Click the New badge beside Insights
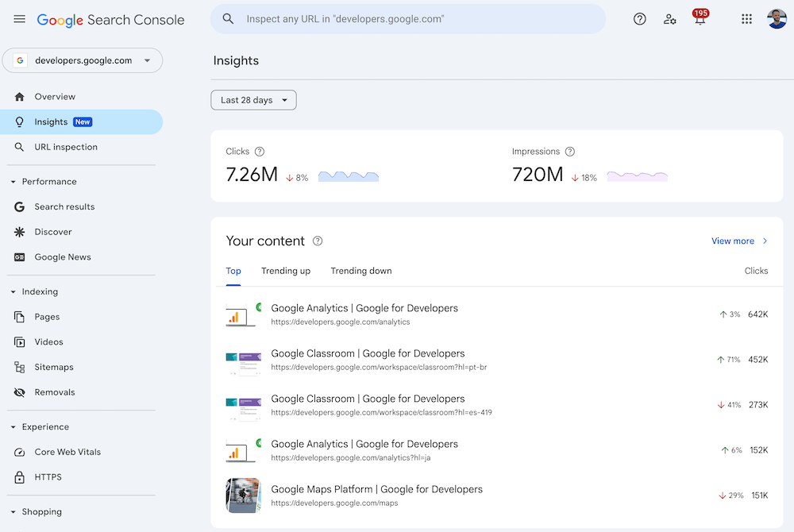 click(x=83, y=122)
